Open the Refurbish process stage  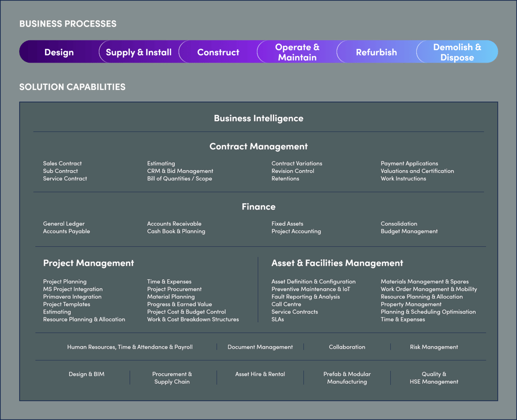376,52
